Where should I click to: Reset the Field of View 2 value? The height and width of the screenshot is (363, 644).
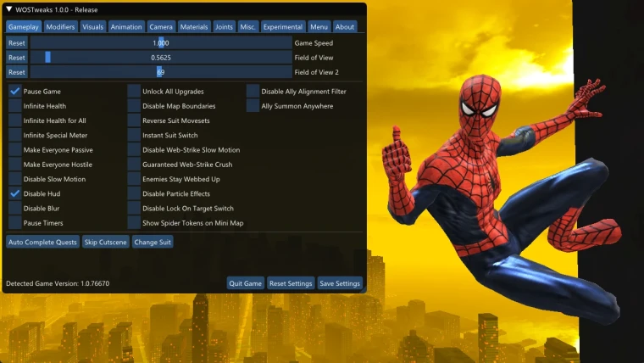16,72
